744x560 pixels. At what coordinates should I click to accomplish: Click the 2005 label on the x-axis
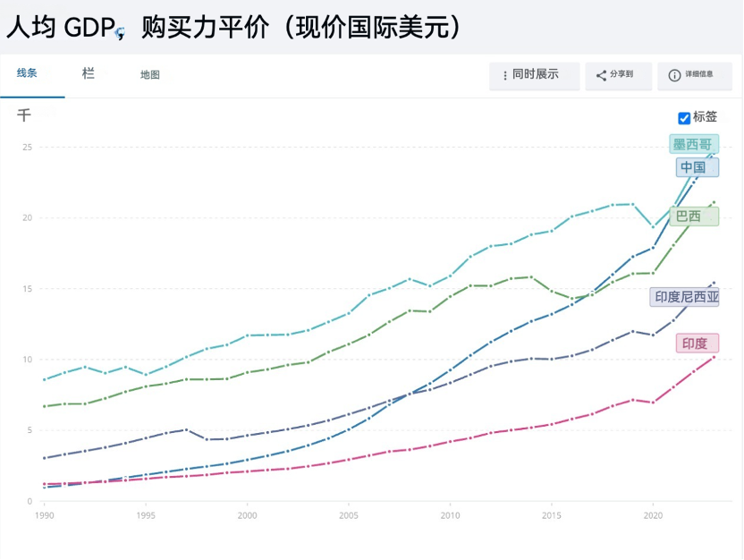coord(349,515)
